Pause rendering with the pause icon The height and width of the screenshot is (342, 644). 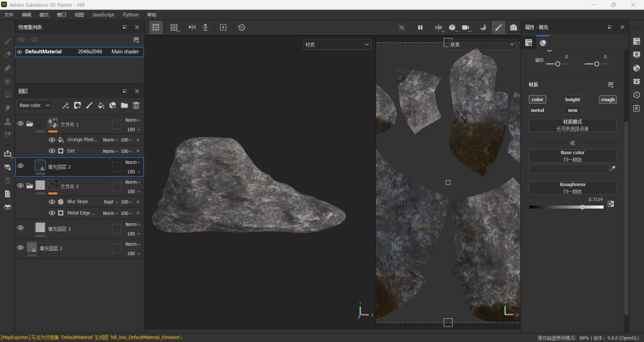pyautogui.click(x=420, y=28)
